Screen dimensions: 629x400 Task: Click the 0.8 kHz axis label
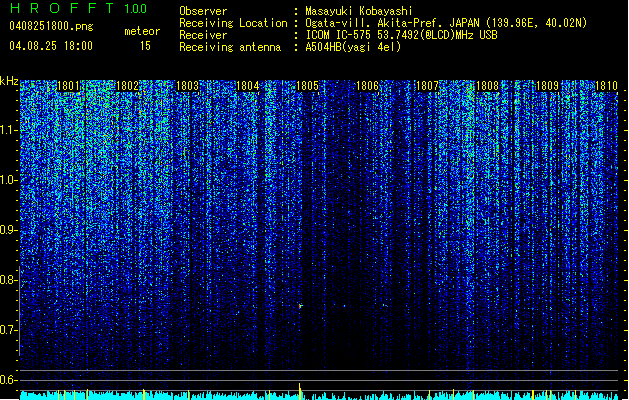pyautogui.click(x=9, y=280)
